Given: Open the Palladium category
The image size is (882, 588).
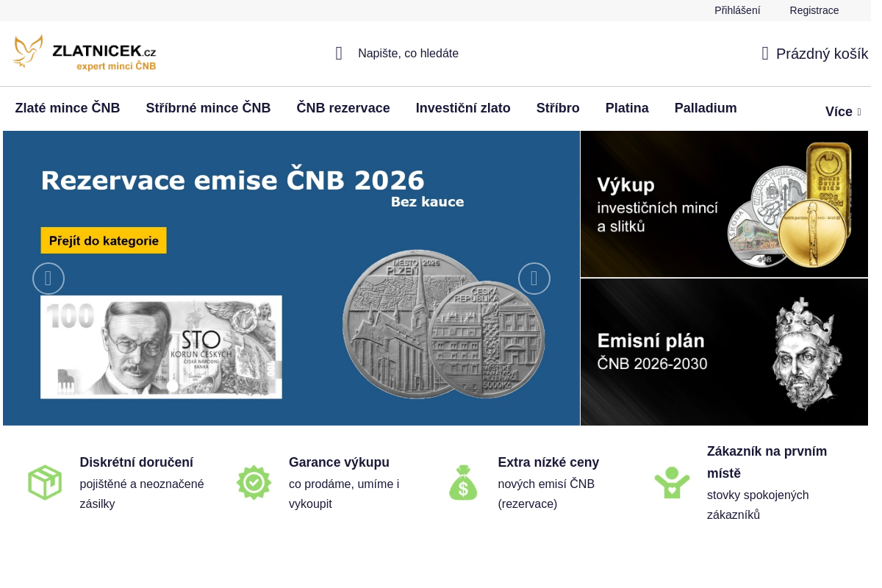Looking at the screenshot, I should click(x=706, y=108).
